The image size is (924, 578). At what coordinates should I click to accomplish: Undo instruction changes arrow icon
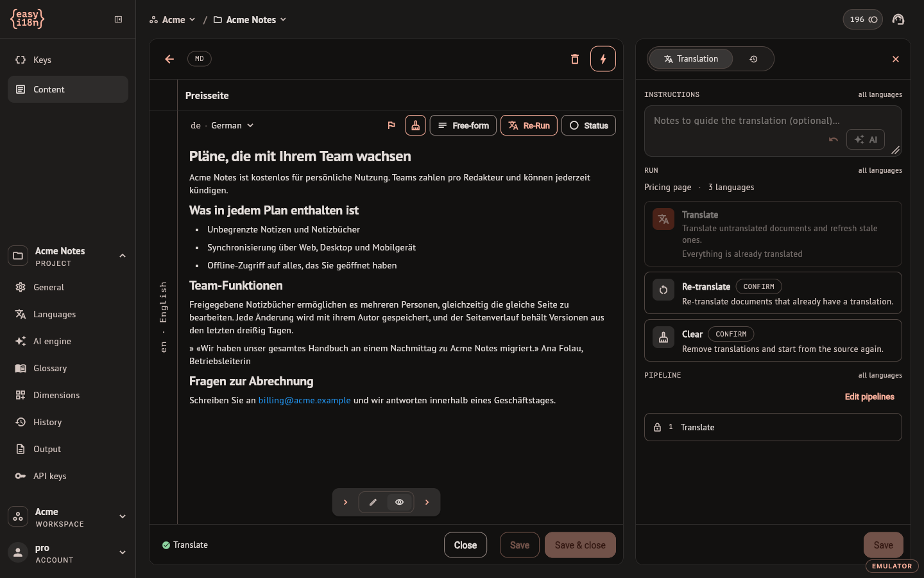834,139
